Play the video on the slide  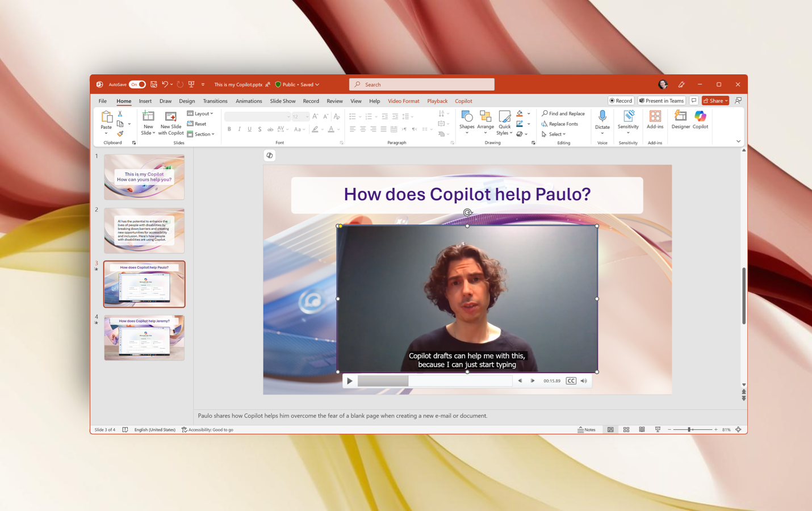[x=350, y=381]
